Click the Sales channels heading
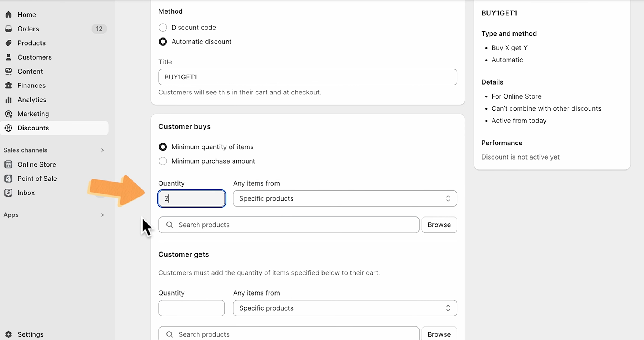644x340 pixels. coord(25,150)
